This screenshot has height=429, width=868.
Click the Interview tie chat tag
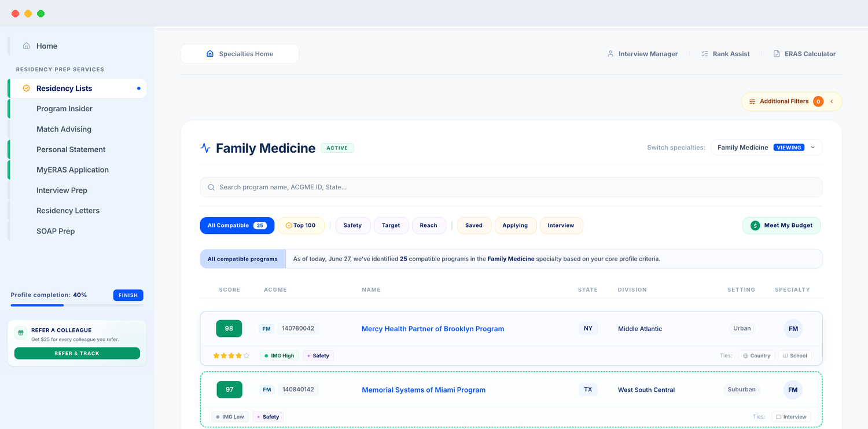[791, 417]
